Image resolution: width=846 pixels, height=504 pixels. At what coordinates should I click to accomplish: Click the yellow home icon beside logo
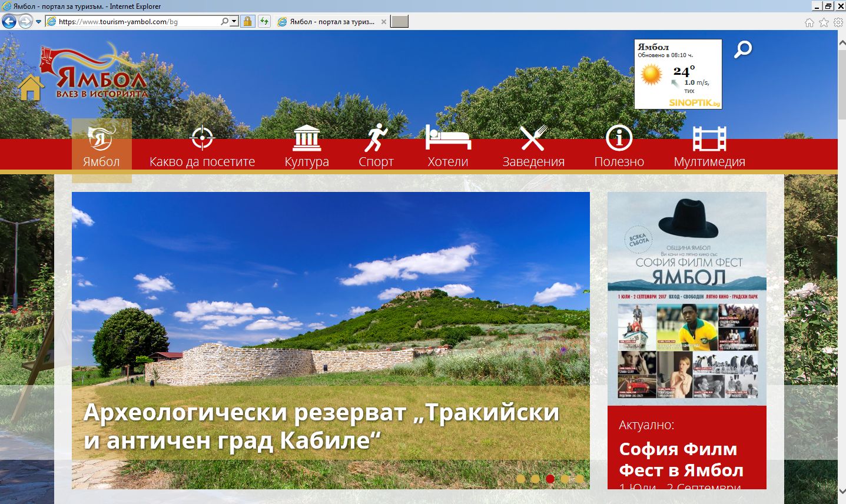(31, 88)
